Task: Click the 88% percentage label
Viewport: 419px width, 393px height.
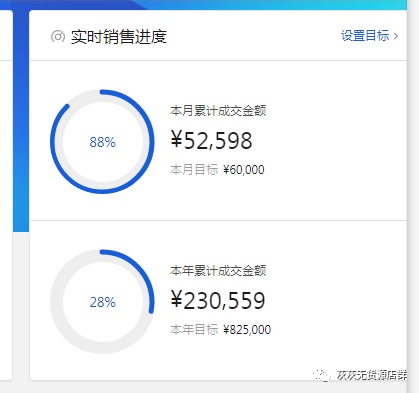Action: 102,142
